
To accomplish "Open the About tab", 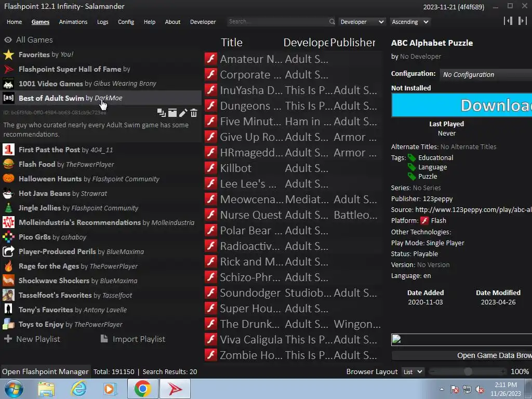I will pyautogui.click(x=172, y=22).
